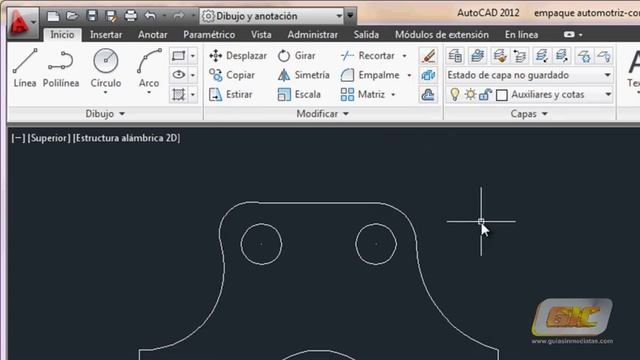The width and height of the screenshot is (640, 360).
Task: Open the Empalme flyout arrow
Action: [409, 75]
